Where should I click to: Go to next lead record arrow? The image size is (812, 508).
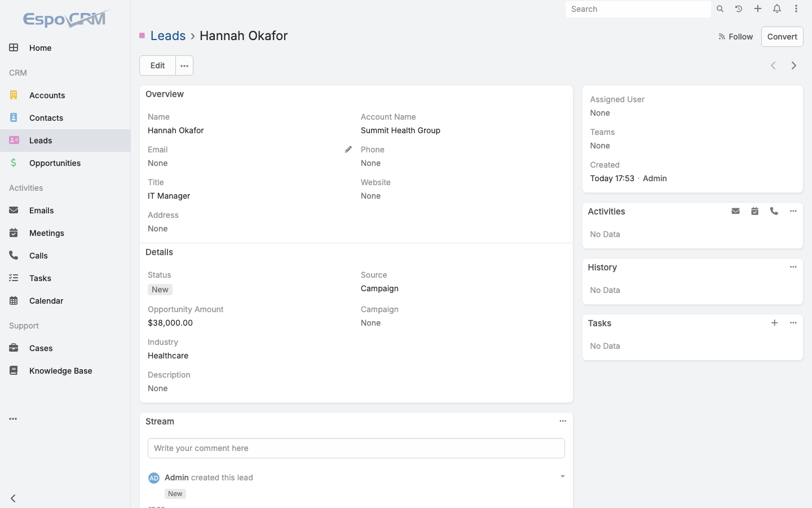point(794,65)
